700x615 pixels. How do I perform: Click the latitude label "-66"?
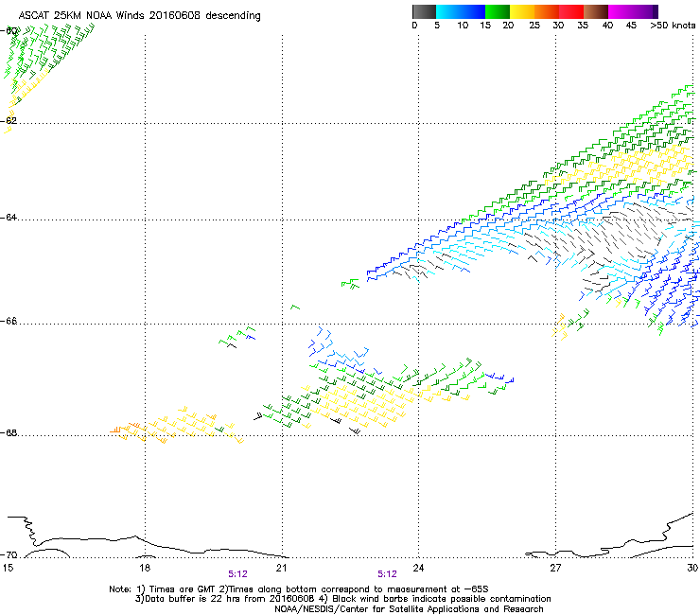(x=9, y=321)
